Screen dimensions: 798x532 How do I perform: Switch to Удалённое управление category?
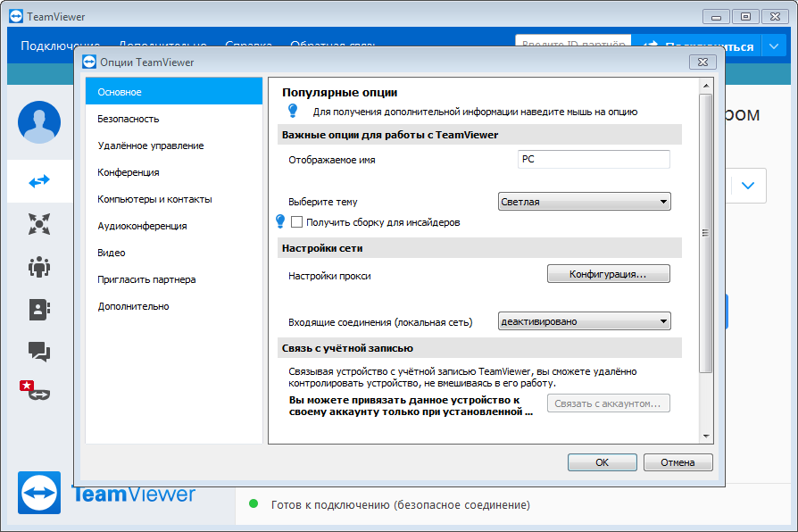150,145
